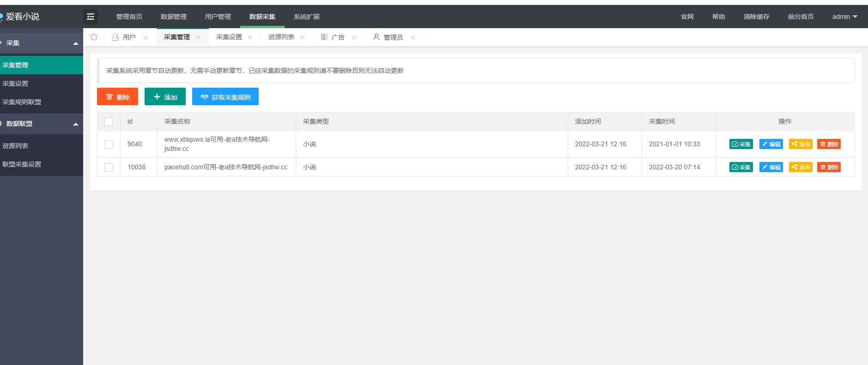Collapse the 数据联盟 sidebar section
Screen dimensions: 868x365
pyautogui.click(x=75, y=124)
